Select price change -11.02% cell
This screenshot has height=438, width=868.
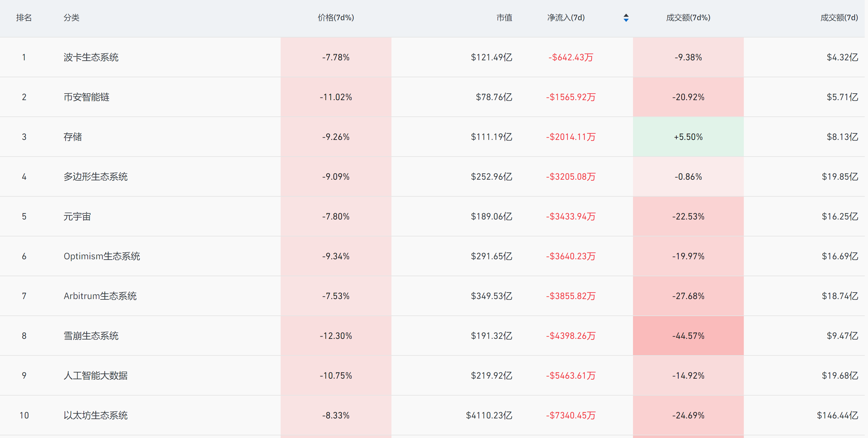pyautogui.click(x=336, y=97)
